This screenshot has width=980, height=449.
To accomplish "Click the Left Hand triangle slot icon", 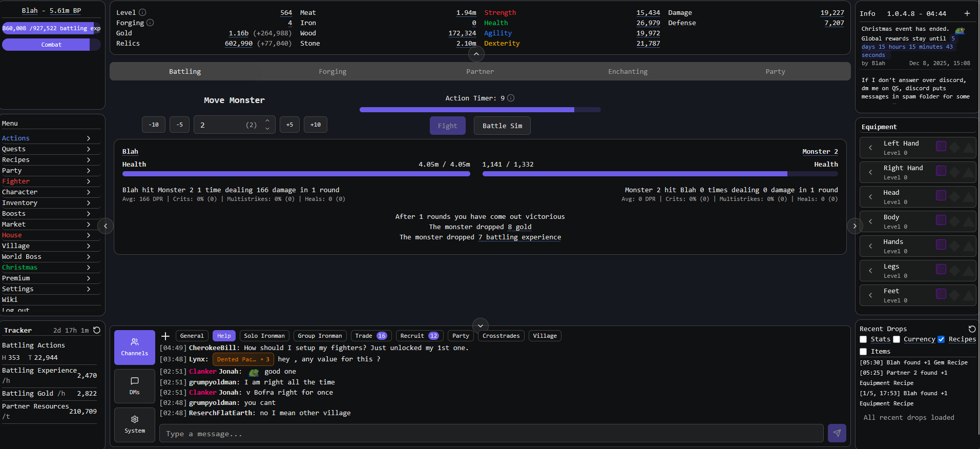I will coord(968,148).
